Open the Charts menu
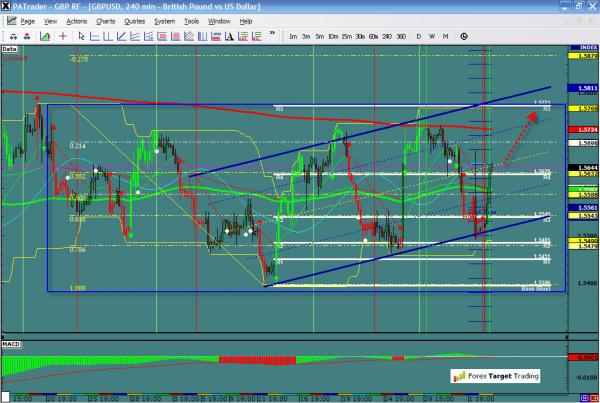The width and height of the screenshot is (600, 403). tap(106, 21)
